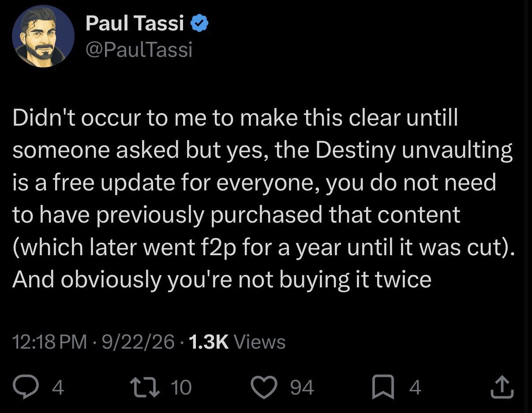Open the Paul Tassi display name
This screenshot has width=532, height=413.
click(135, 22)
